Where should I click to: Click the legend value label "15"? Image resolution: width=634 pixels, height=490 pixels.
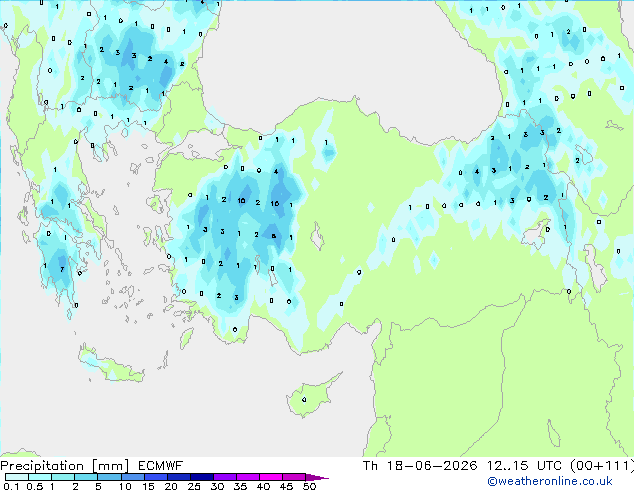pyautogui.click(x=148, y=486)
